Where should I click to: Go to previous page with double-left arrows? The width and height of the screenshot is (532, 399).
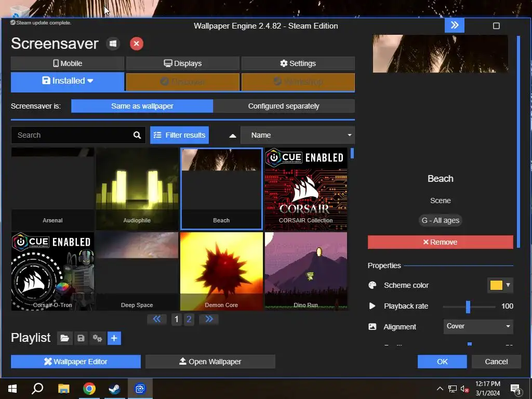click(x=157, y=320)
